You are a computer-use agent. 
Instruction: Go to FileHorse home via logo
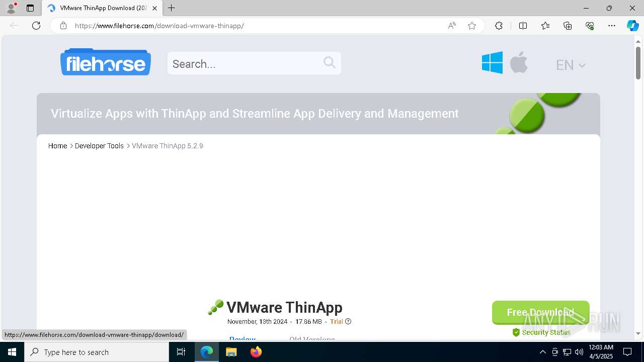106,62
